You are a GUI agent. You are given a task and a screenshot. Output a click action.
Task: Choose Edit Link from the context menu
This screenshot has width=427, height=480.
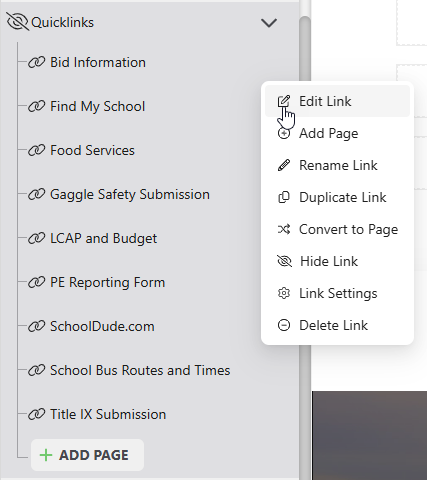pos(337,101)
